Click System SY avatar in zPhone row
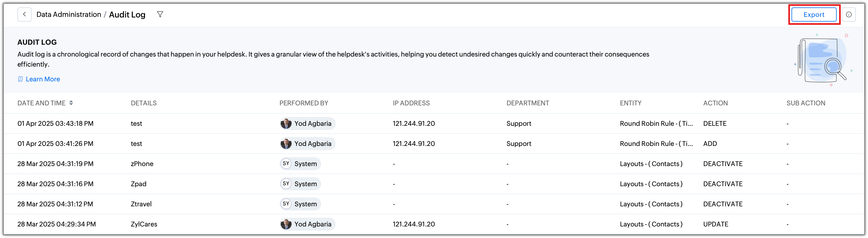868x238 pixels. [x=286, y=164]
